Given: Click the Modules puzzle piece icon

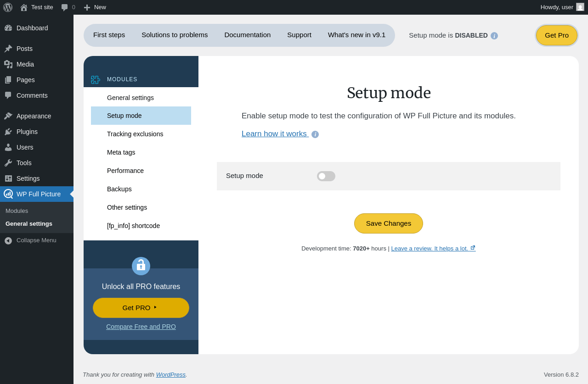Looking at the screenshot, I should 95,80.
